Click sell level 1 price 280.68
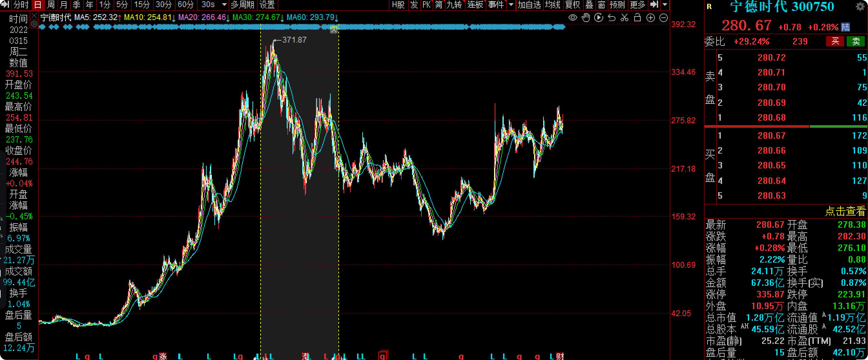 tap(772, 117)
